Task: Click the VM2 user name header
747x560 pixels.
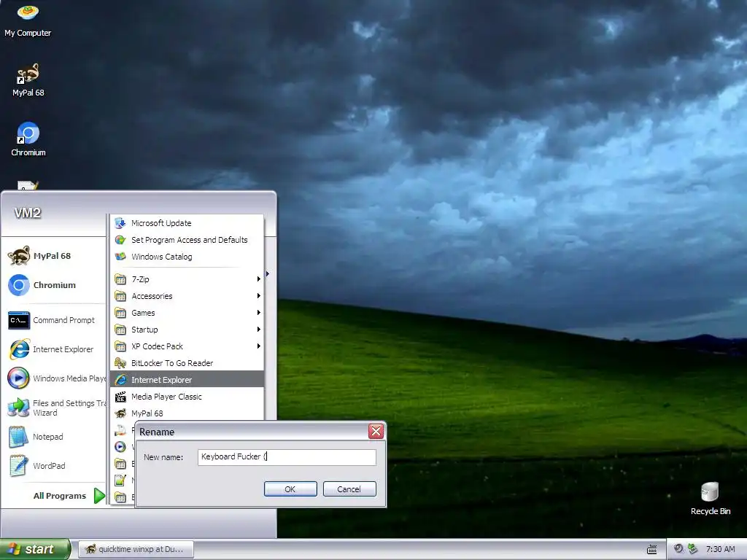Action: click(27, 213)
